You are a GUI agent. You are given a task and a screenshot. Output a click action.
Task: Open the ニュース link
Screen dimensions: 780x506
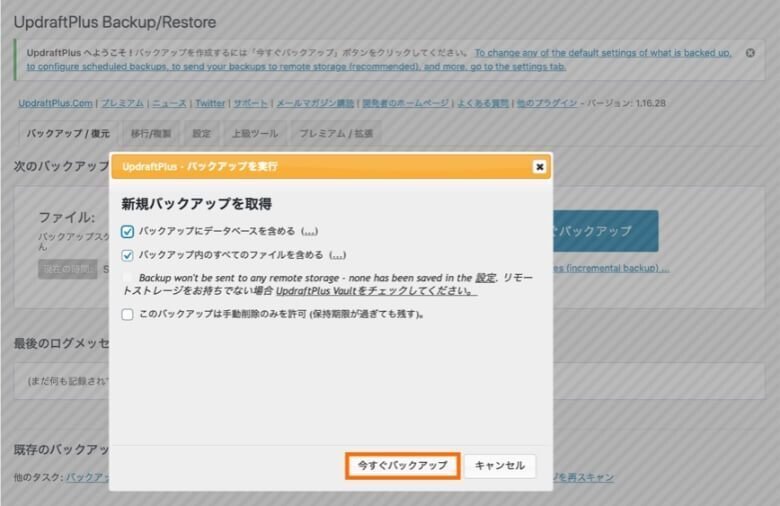169,103
